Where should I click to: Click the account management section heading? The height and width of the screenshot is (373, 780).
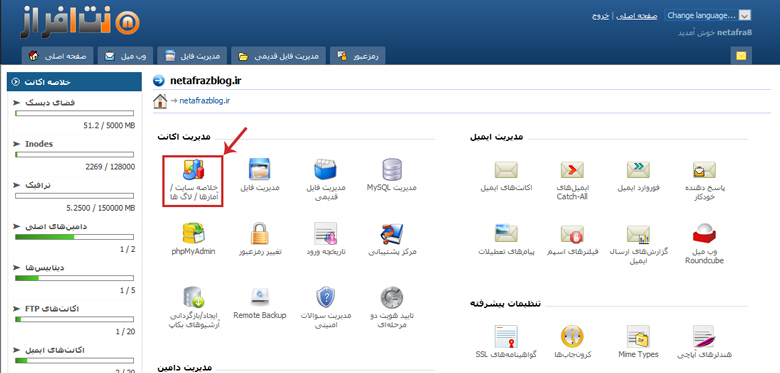[184, 137]
